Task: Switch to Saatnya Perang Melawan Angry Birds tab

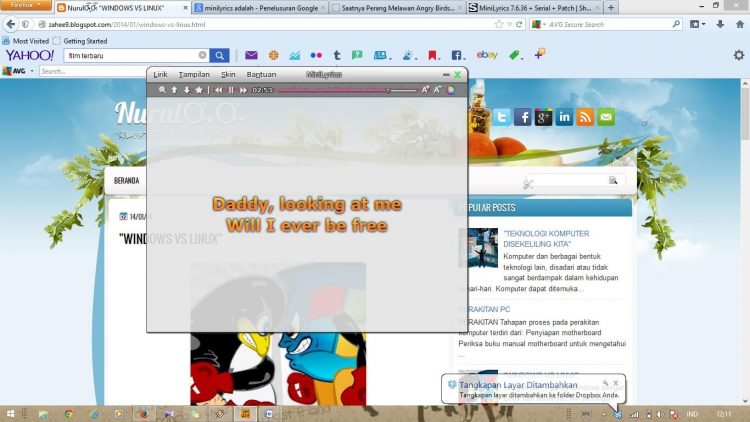Action: pos(397,8)
